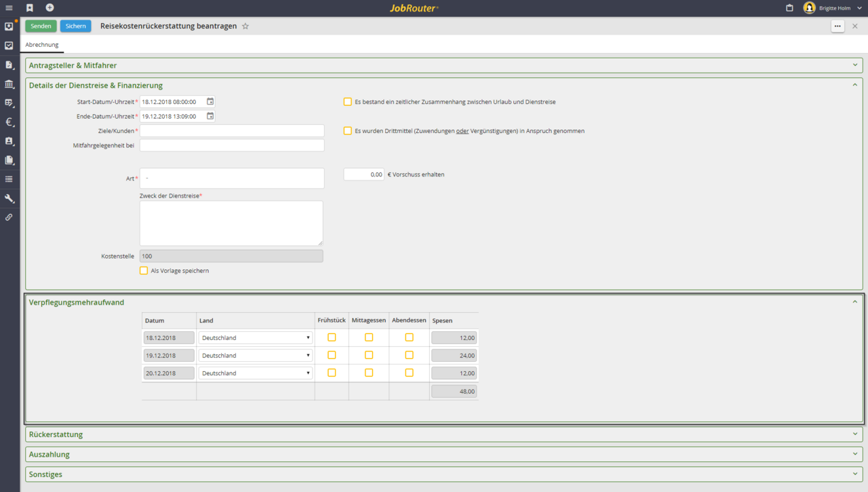Enable Als Vorlage speichern checkbox
Image resolution: width=868 pixels, height=492 pixels.
point(144,271)
